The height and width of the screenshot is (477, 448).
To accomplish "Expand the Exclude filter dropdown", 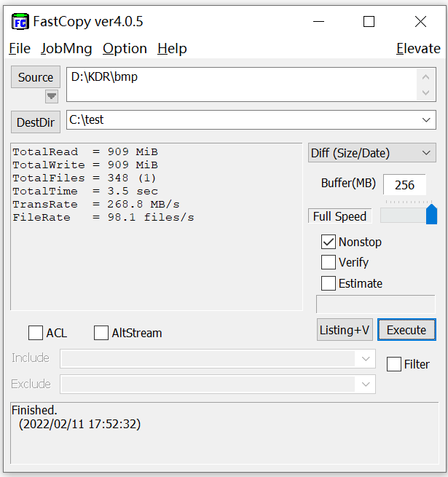I will [x=366, y=385].
